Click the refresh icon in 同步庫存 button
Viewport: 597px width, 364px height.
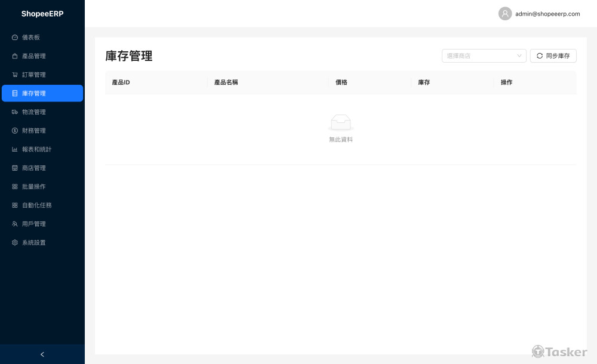coord(540,56)
